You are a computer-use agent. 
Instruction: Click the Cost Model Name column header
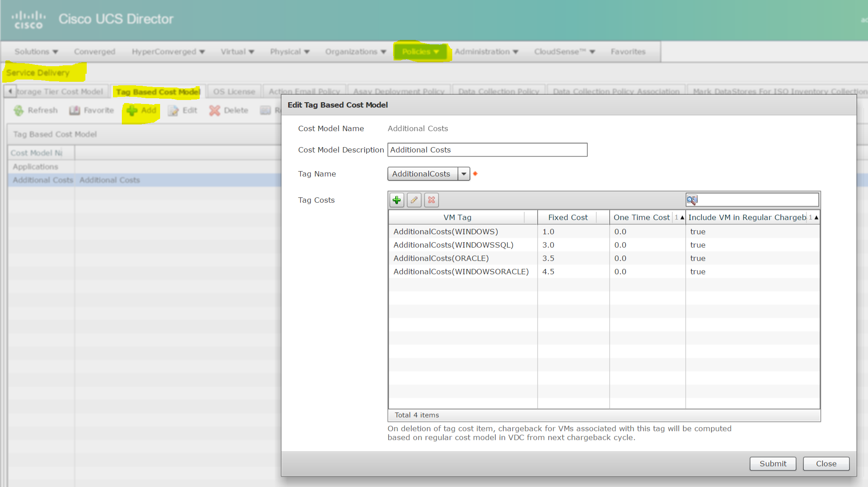pyautogui.click(x=41, y=153)
